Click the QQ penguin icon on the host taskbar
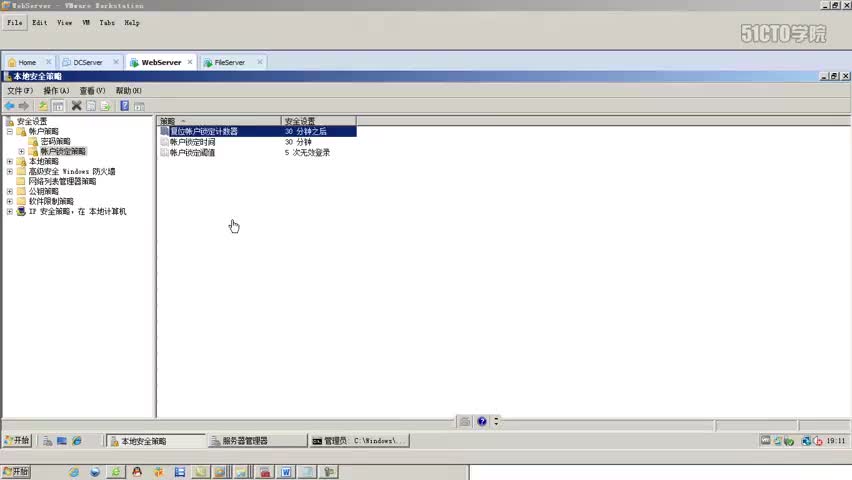 (137, 472)
